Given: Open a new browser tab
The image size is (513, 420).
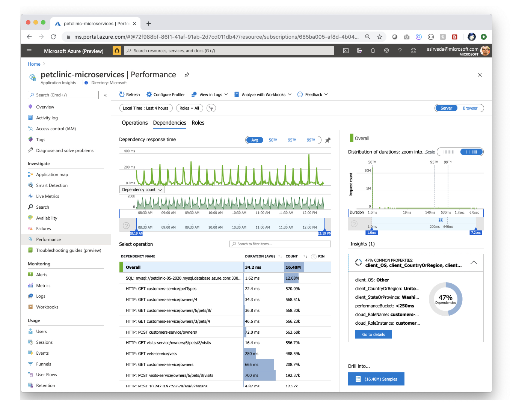Looking at the screenshot, I should click(149, 24).
